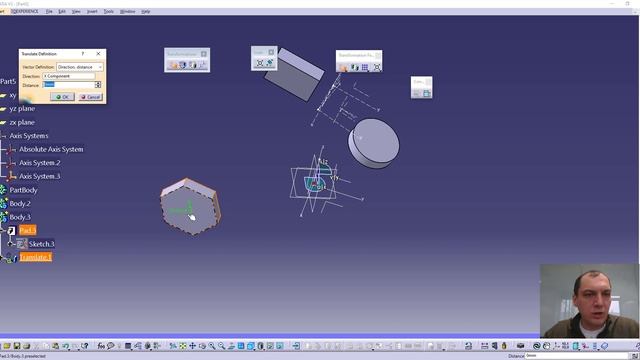Select the hexagonal pad in the viewport

pyautogui.click(x=190, y=207)
